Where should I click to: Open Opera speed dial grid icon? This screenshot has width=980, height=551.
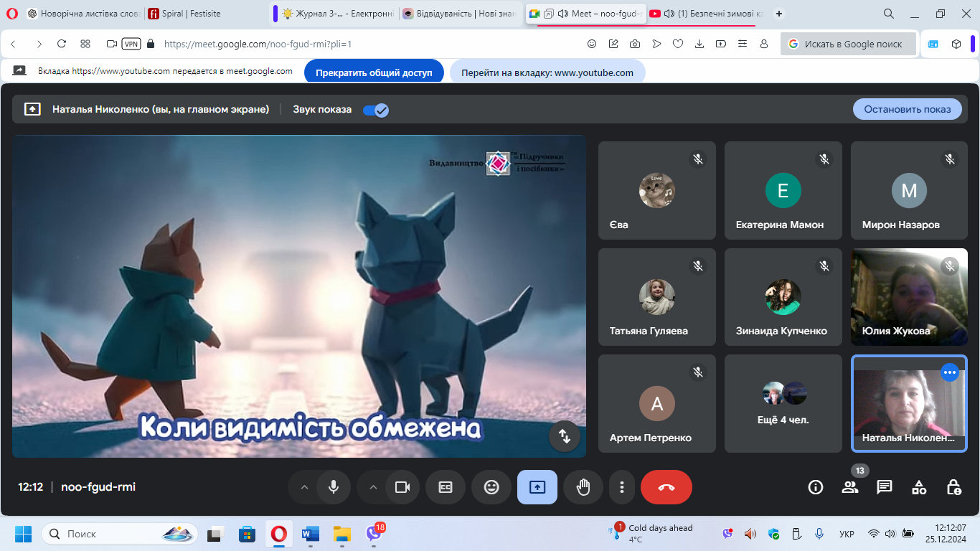[x=85, y=44]
